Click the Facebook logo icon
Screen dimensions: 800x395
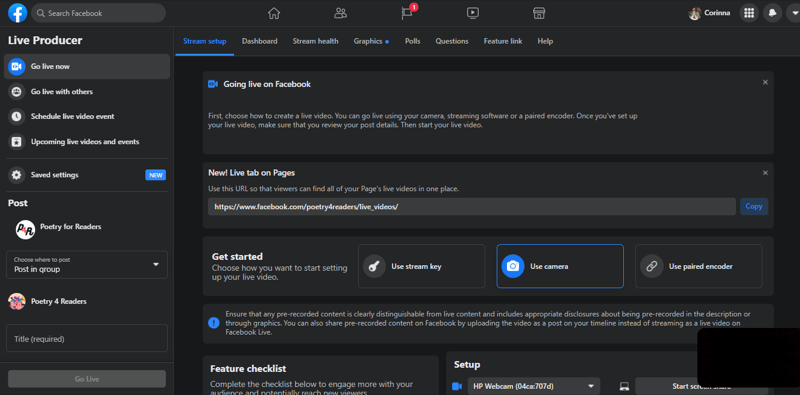tap(17, 13)
